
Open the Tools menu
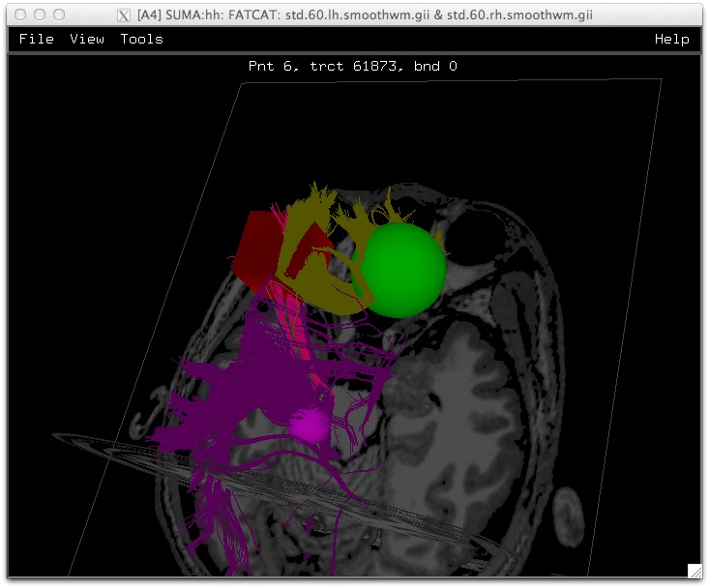point(141,39)
